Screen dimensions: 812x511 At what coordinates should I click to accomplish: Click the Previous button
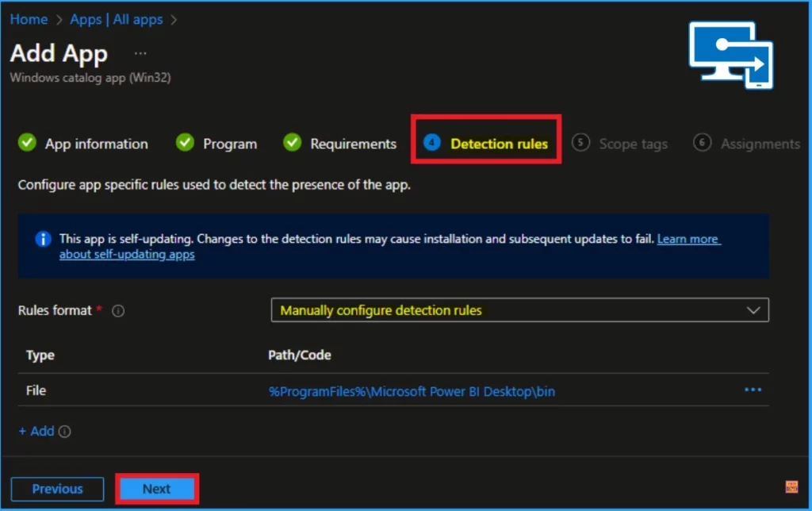[57, 489]
